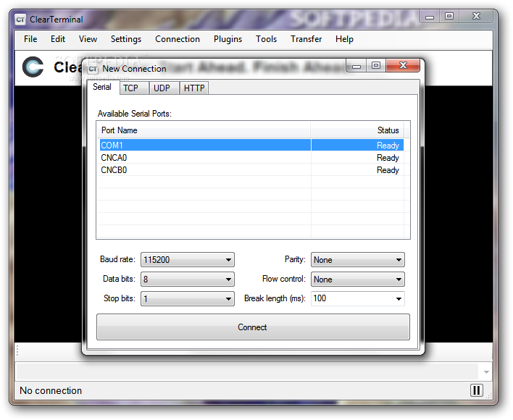Open the Transfer menu

pyautogui.click(x=306, y=39)
